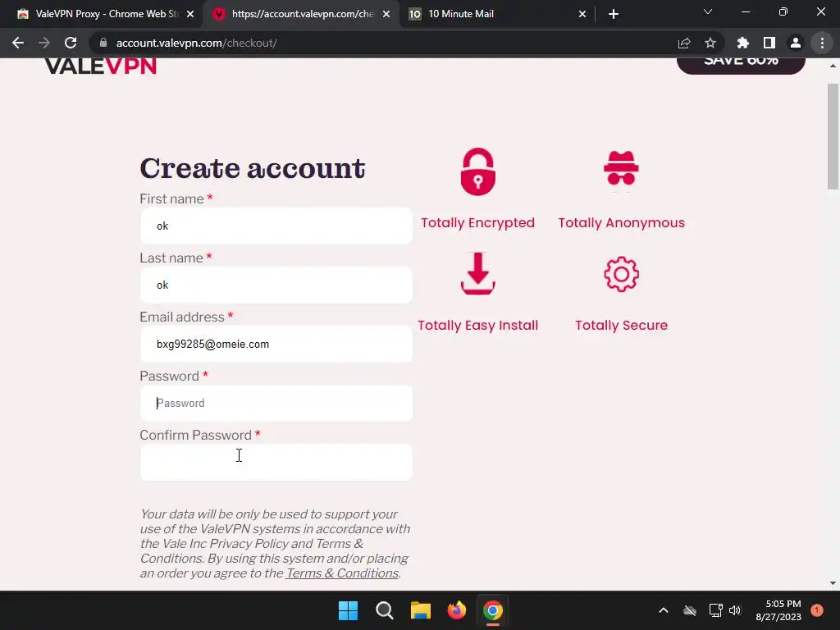Close the ValeVPN Proxy Web Store tab

[190, 14]
